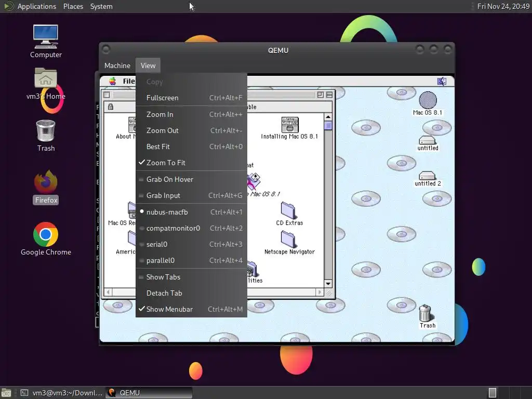
Task: Choose Best Fit from View menu
Action: (191, 147)
